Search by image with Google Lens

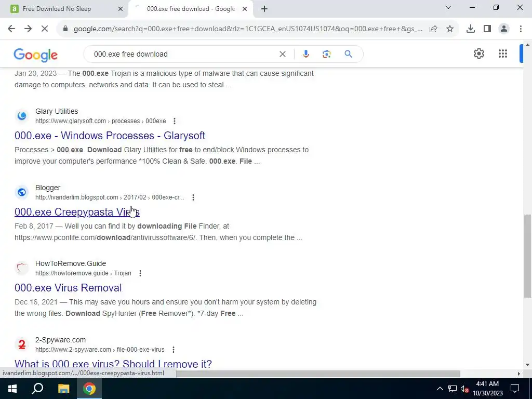(326, 54)
